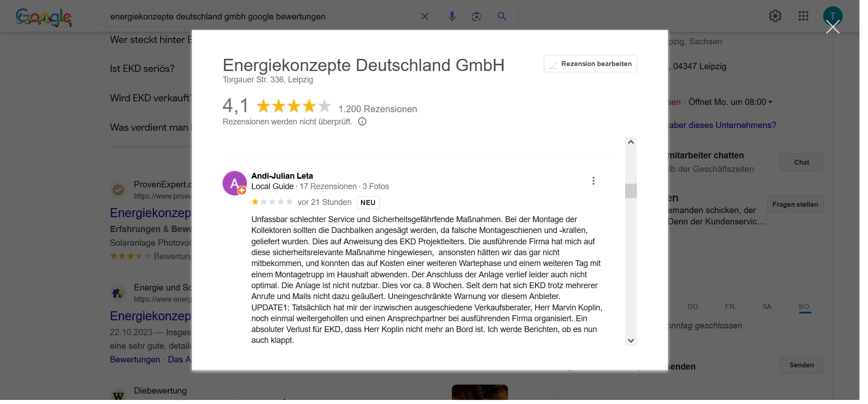Open Google Lens image search
Image resolution: width=868 pixels, height=404 pixels.
476,16
